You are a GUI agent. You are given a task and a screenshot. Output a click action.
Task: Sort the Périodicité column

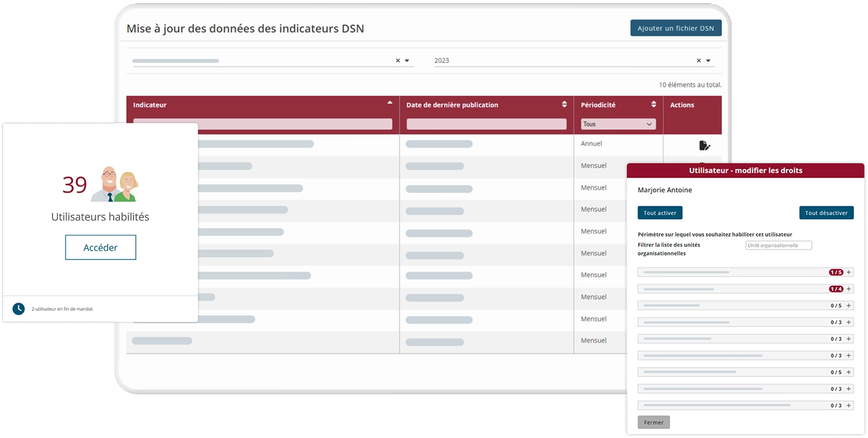654,104
